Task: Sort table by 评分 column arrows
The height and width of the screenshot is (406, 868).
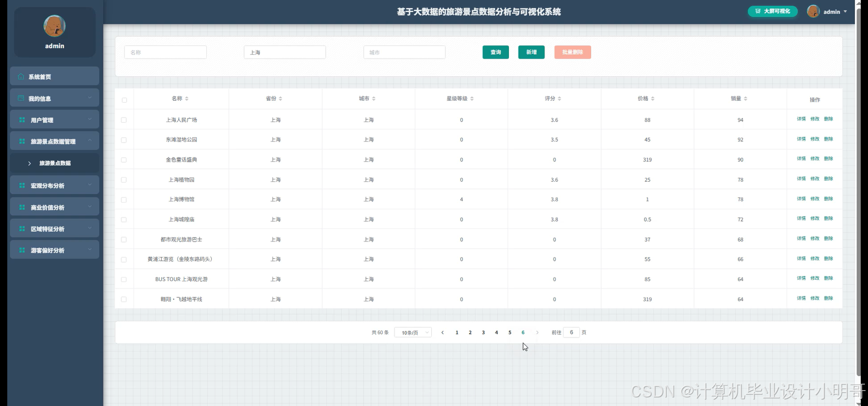Action: [x=559, y=99]
